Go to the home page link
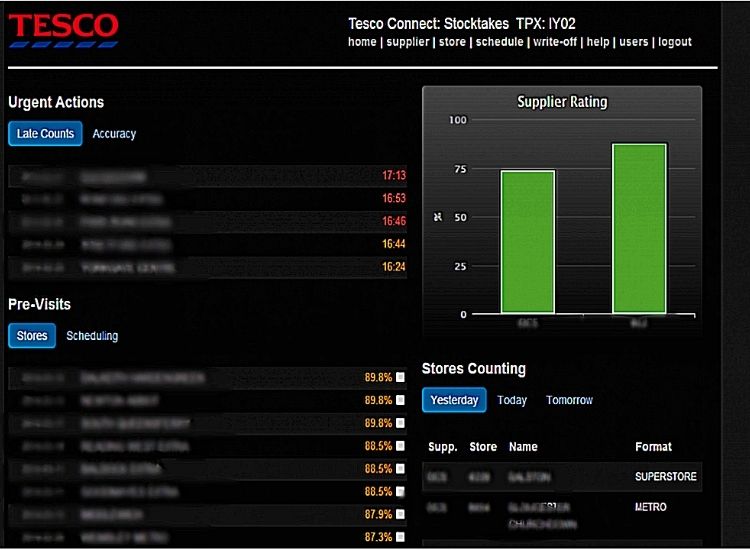This screenshot has width=750, height=550. coord(362,42)
